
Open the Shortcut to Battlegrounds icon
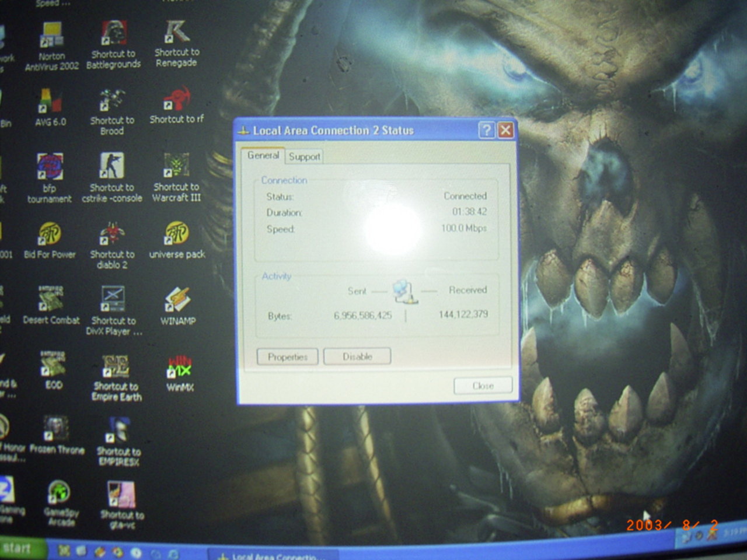(x=114, y=45)
